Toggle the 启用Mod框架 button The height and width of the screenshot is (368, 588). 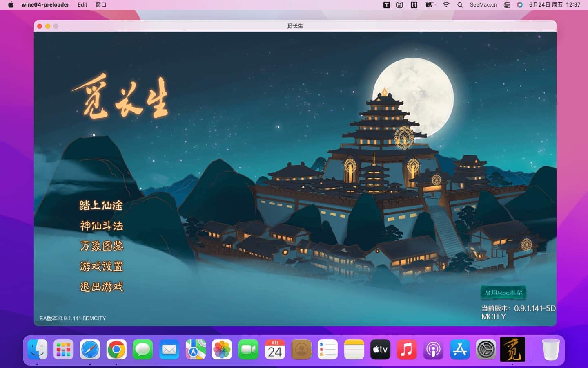coord(503,293)
